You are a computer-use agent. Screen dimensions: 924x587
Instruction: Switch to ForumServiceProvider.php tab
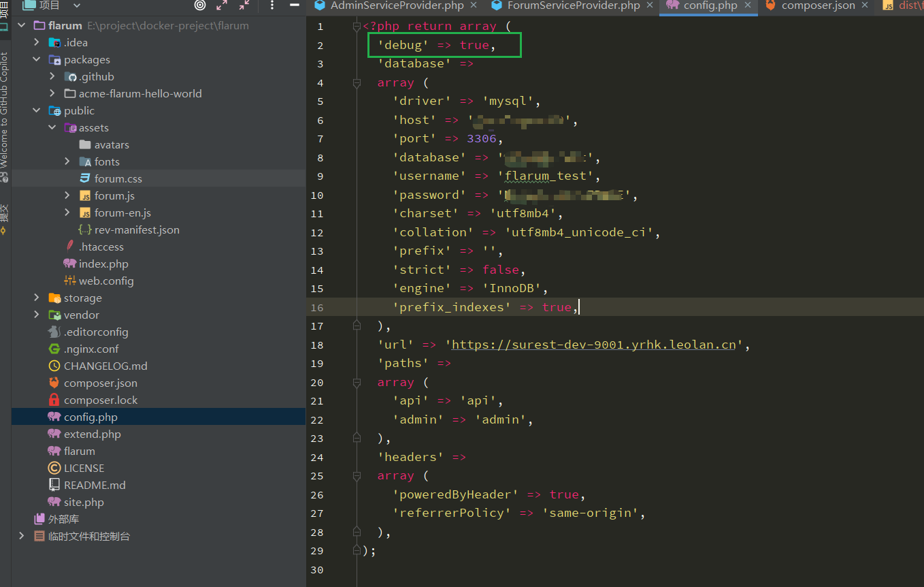pos(574,5)
